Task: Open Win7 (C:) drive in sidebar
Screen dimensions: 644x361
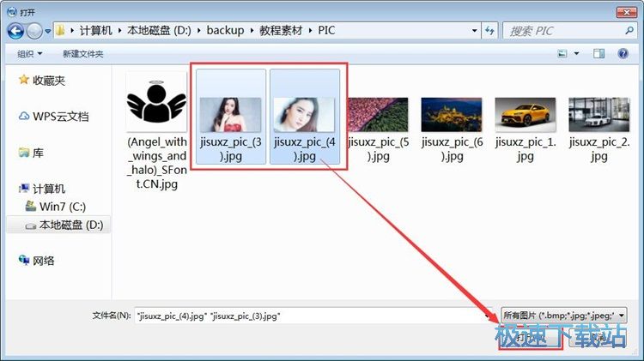Action: 63,207
